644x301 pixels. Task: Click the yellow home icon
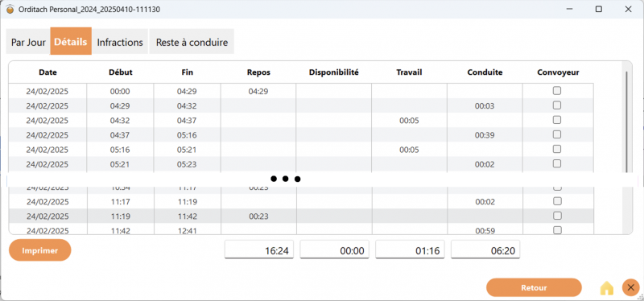[x=607, y=288]
